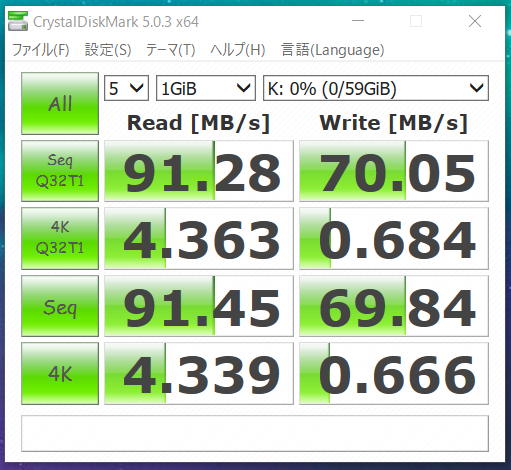The image size is (511, 470).
Task: Minimize the CrystalDiskMark window
Action: [358, 21]
